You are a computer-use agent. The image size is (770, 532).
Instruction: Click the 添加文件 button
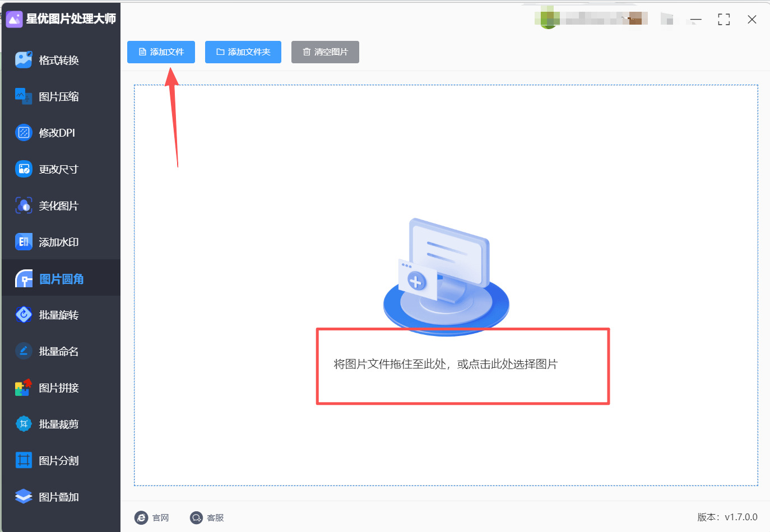161,52
